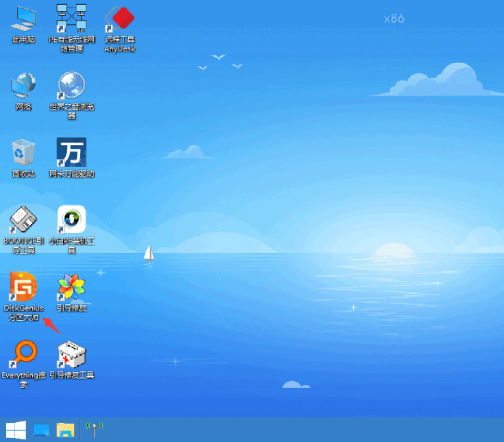Click the 'Everything搜索' text label
Viewport: 504px width, 442px height.
coord(23,380)
